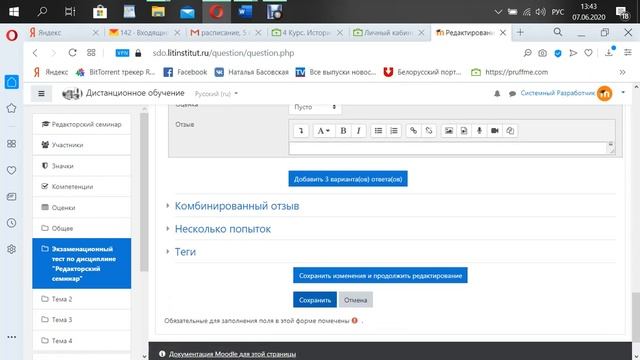The width and height of the screenshot is (640, 360).
Task: Open the Facebook bookmark
Action: [x=186, y=72]
